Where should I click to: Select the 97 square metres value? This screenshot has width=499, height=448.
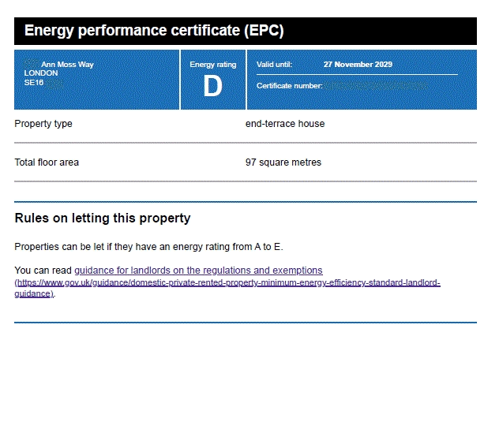(x=283, y=162)
